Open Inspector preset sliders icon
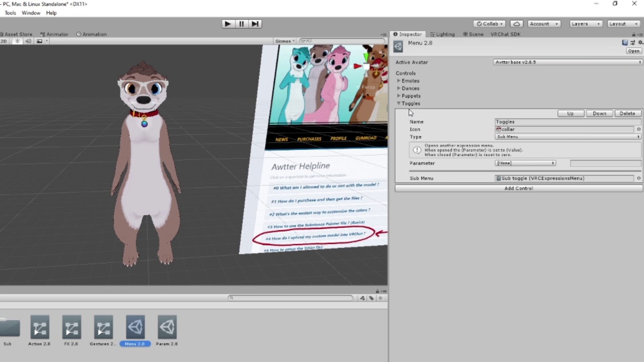The image size is (644, 362). [x=633, y=43]
